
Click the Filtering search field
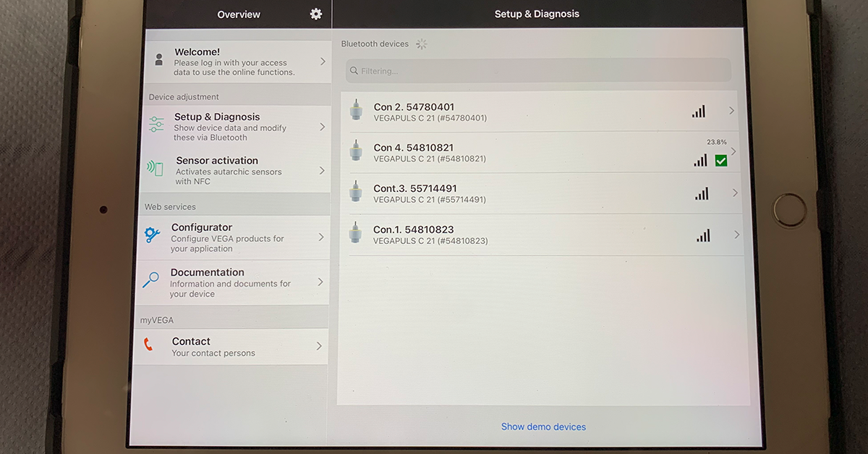(x=538, y=71)
